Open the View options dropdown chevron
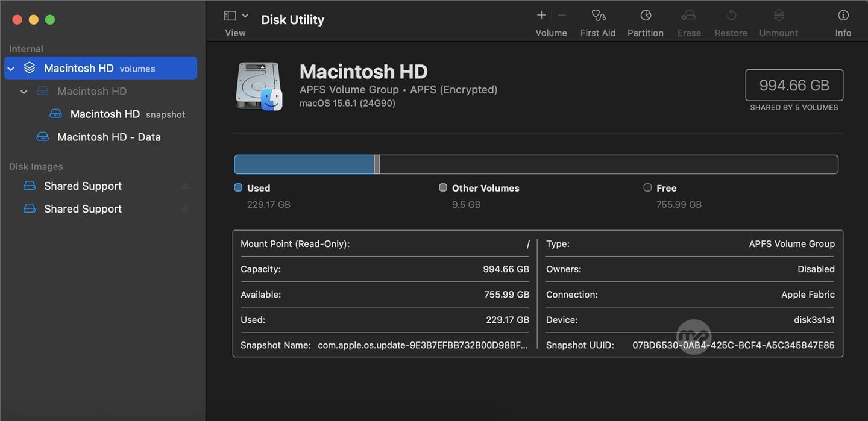Viewport: 868px width, 421px height. (x=245, y=16)
